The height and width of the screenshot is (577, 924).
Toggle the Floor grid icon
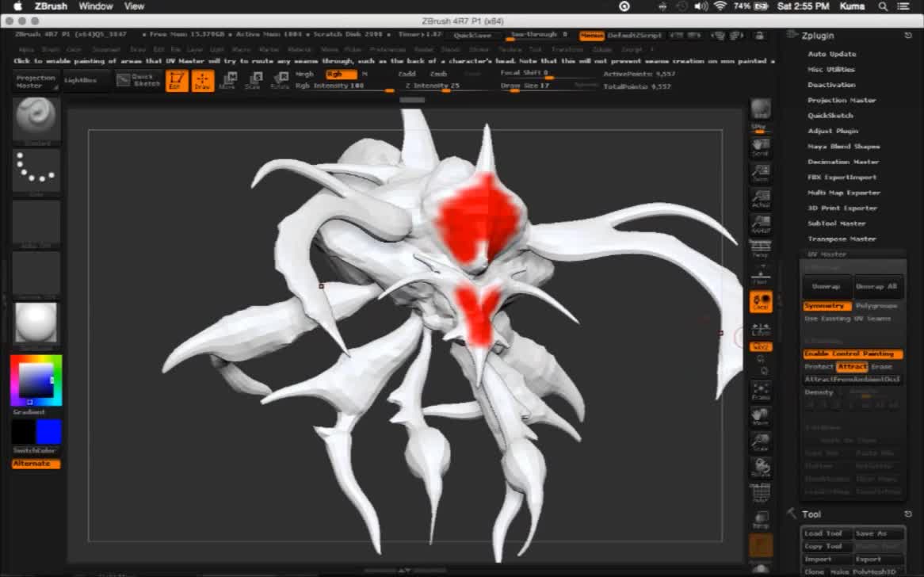[760, 275]
